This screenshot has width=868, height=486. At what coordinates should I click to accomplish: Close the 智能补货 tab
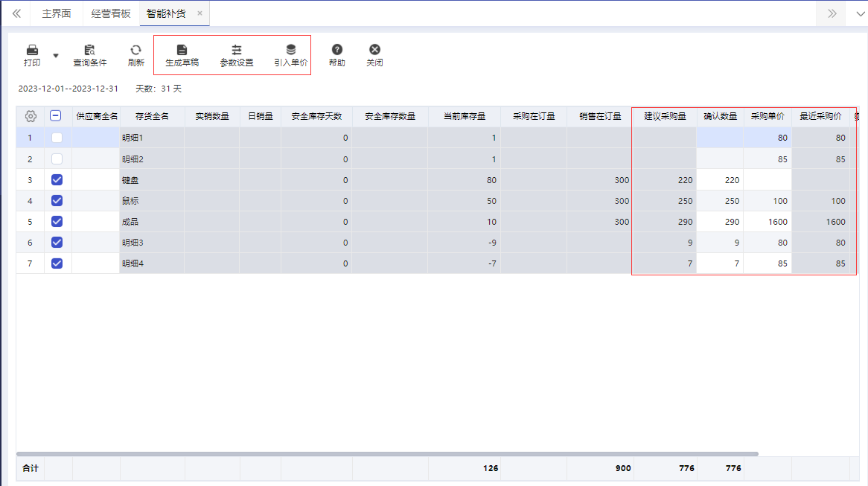click(x=200, y=13)
